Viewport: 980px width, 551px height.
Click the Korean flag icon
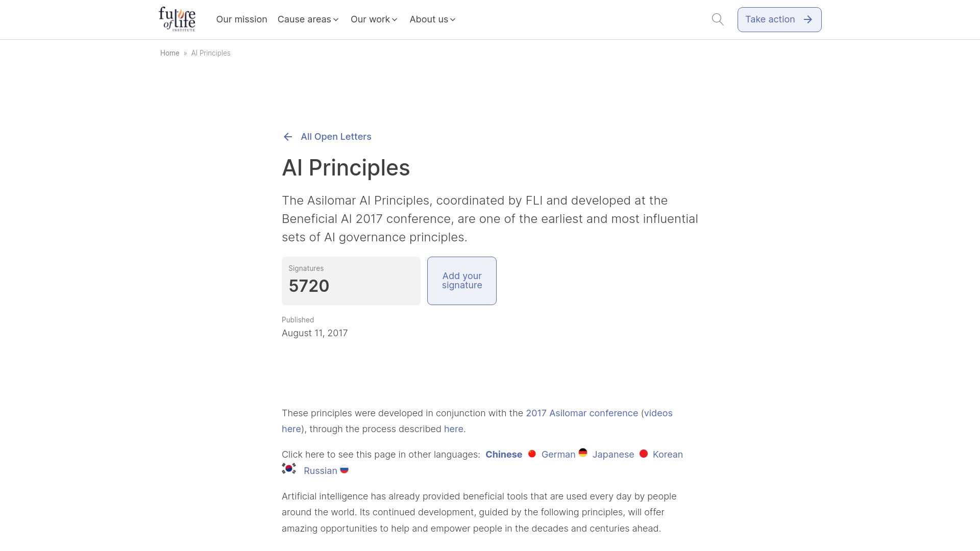tap(289, 468)
